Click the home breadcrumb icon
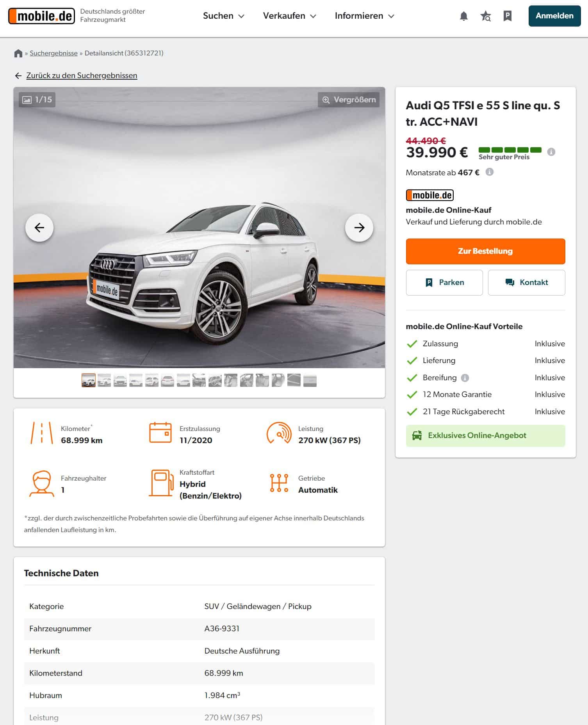The image size is (588, 725). point(18,53)
